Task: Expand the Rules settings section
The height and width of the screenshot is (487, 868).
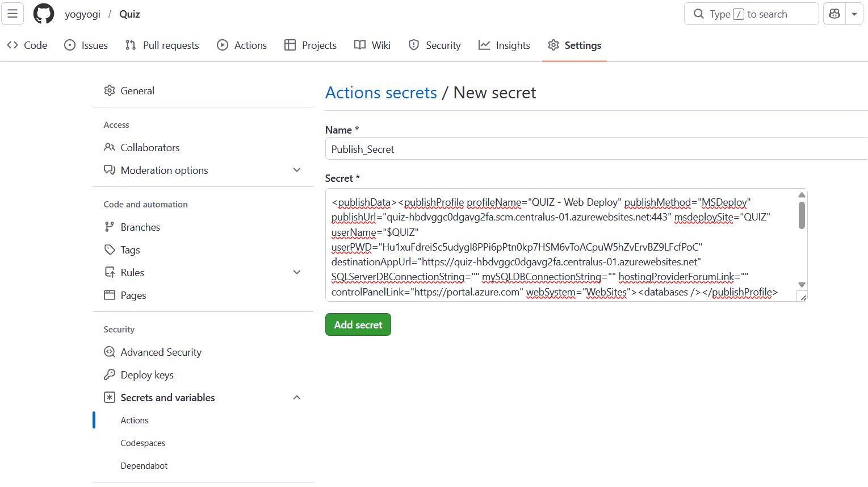Action: tap(297, 272)
